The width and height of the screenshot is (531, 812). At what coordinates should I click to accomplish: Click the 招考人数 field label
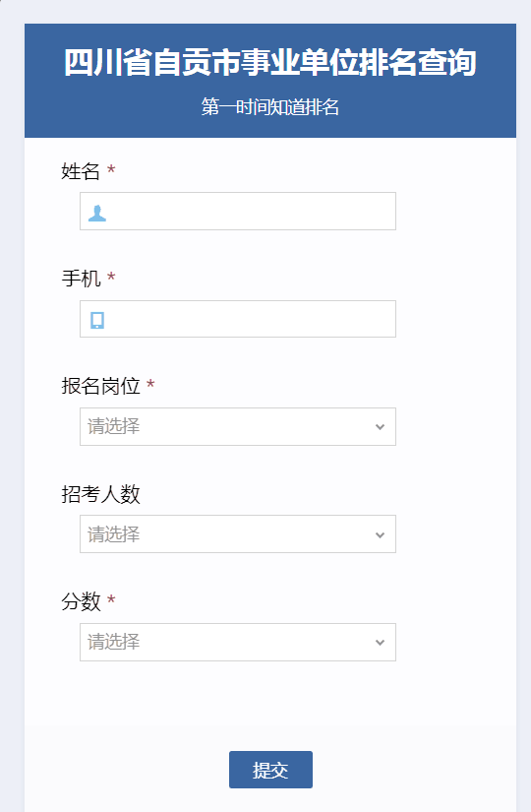point(100,494)
